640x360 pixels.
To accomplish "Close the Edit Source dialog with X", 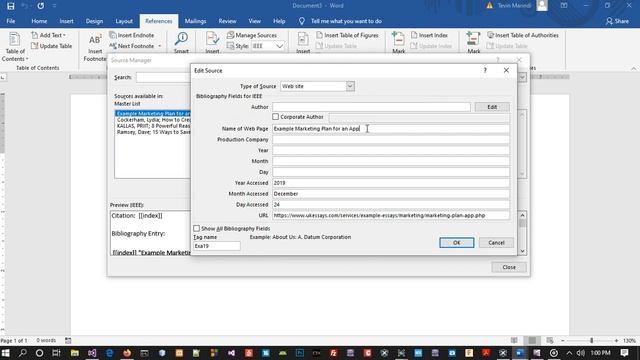I will pos(506,70).
